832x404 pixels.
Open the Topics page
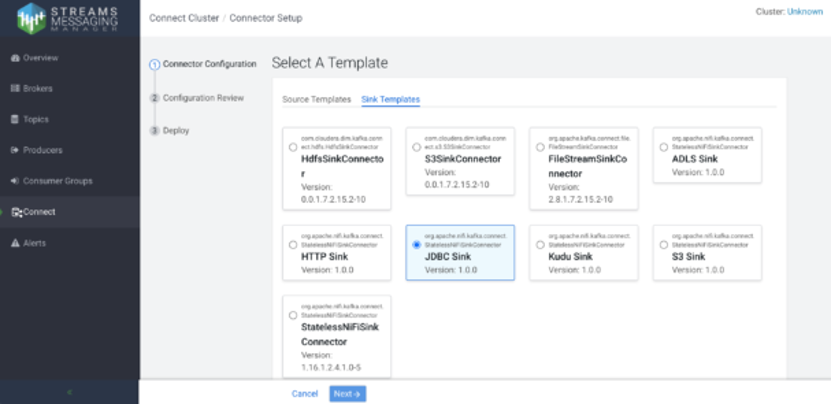(36, 119)
